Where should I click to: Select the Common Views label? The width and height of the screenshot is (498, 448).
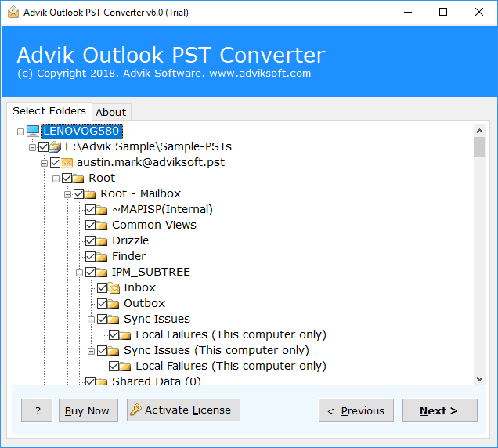click(x=154, y=226)
